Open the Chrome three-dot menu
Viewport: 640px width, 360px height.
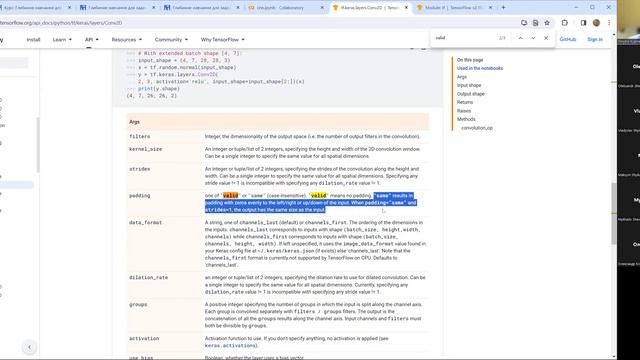[x=609, y=23]
